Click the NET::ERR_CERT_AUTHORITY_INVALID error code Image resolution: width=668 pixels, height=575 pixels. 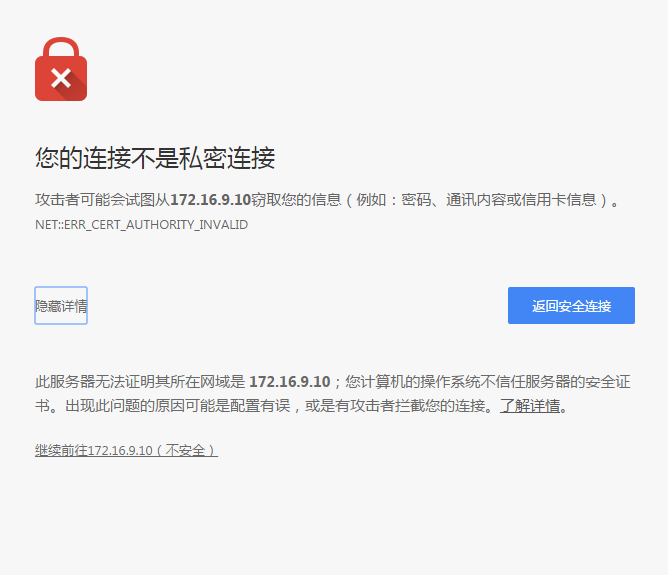click(141, 225)
